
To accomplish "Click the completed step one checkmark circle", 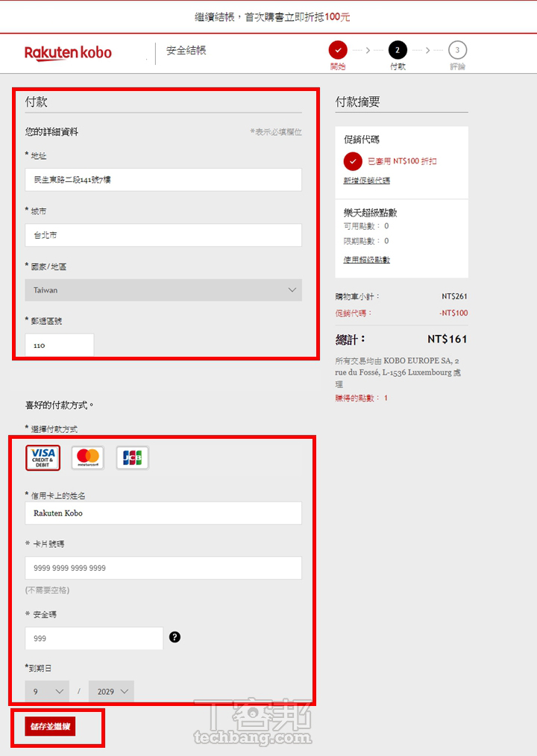I will [x=338, y=50].
